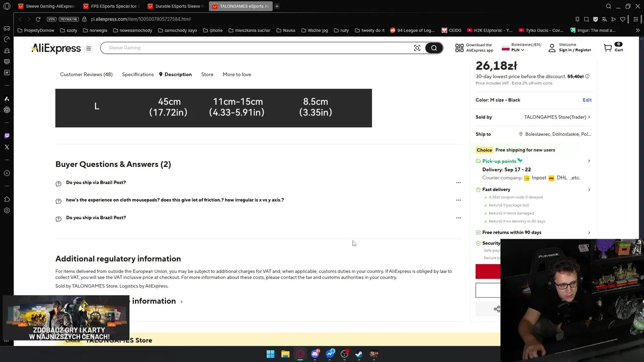The image size is (644, 362).
Task: Show more hidden bookmarks chevron
Action: [637, 30]
